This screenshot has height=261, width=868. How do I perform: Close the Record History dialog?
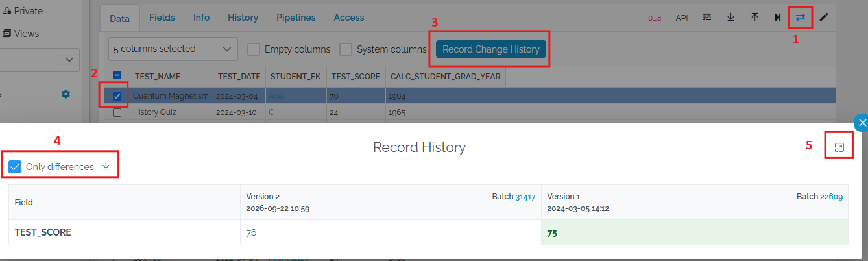(862, 123)
